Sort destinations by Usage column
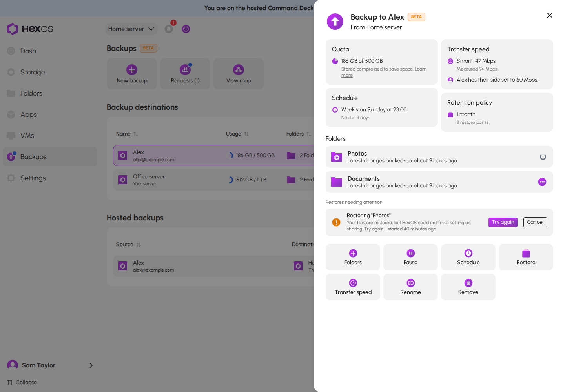Viewport: 565px width, 392px height. [237, 134]
